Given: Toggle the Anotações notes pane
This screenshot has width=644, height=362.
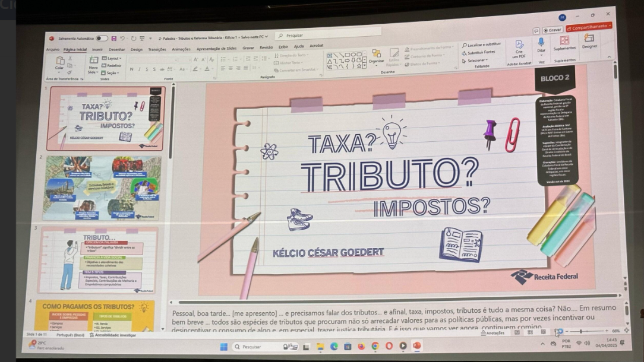Looking at the screenshot, I should pyautogui.click(x=493, y=333).
